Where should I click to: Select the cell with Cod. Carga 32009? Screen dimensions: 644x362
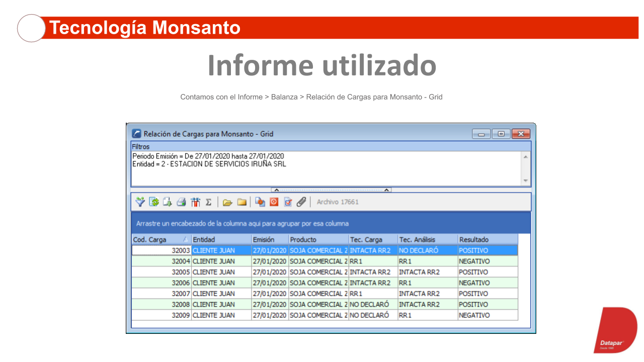(x=162, y=315)
